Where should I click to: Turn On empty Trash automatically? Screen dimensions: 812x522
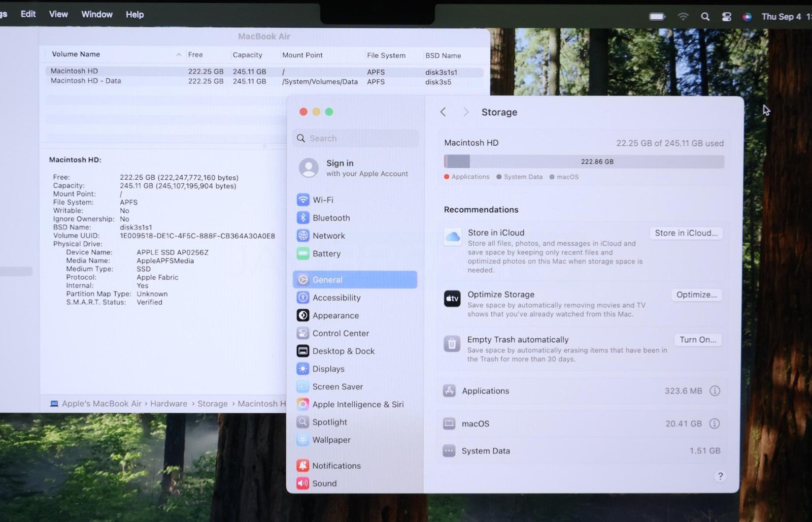(x=698, y=340)
